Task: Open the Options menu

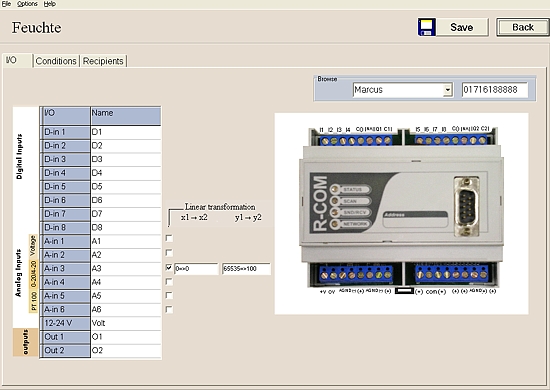Action: (x=27, y=4)
